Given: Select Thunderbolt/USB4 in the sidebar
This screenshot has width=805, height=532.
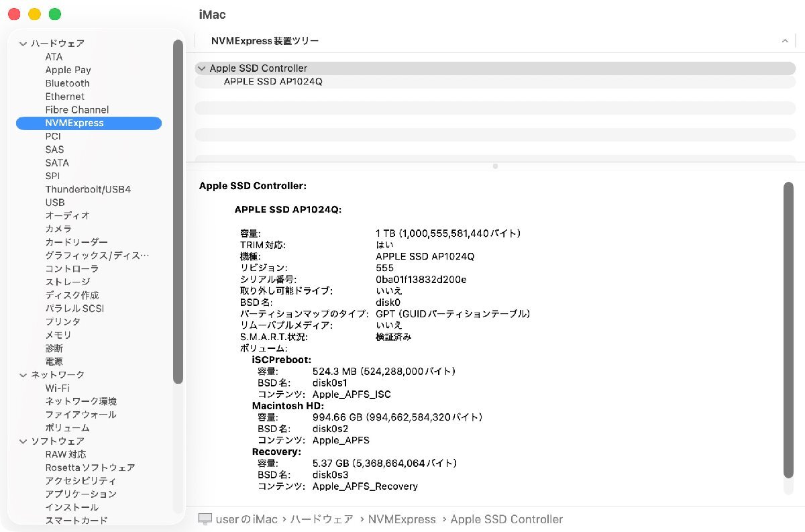Looking at the screenshot, I should tap(88, 189).
